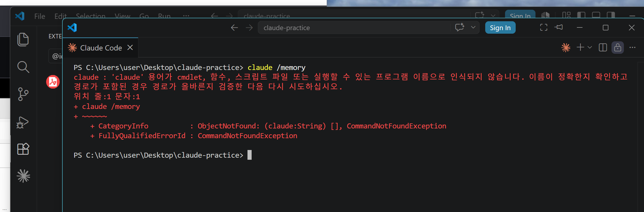Open more actions (three dots) in the editor toolbar

click(x=632, y=47)
